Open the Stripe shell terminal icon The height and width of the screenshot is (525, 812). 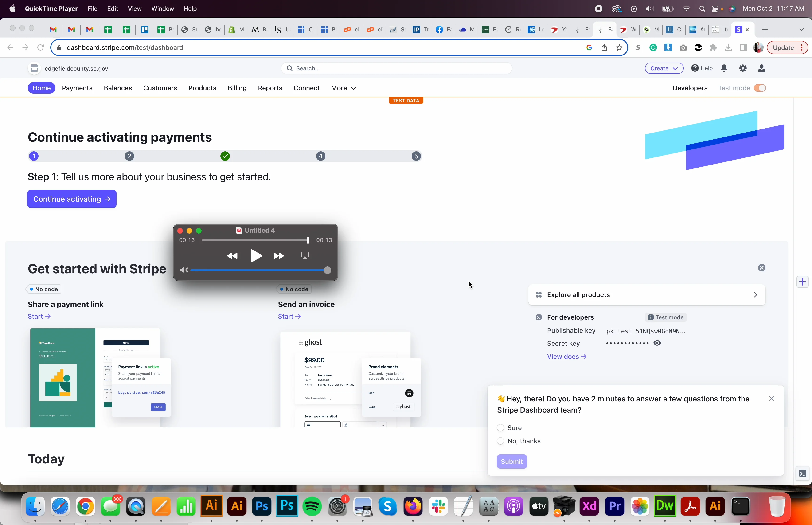[x=802, y=473]
